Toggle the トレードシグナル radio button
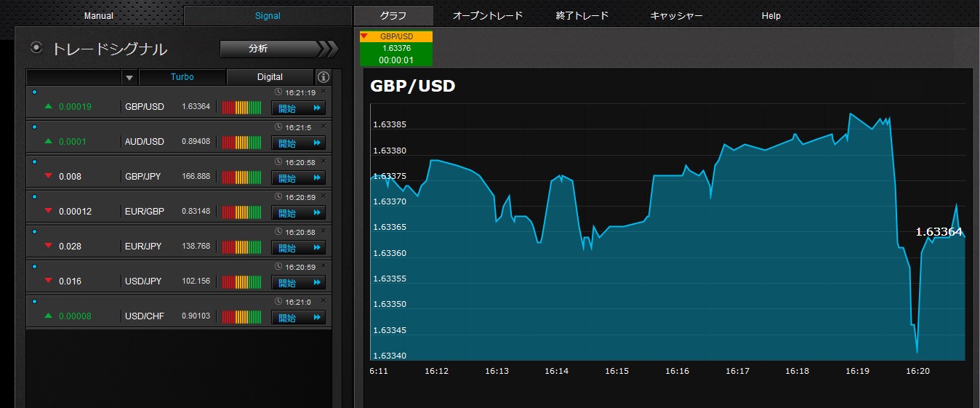The height and width of the screenshot is (408, 980). [36, 48]
